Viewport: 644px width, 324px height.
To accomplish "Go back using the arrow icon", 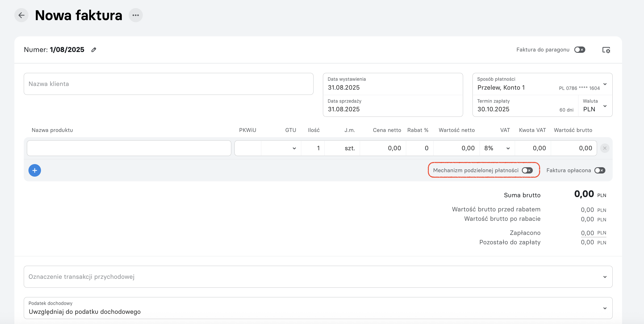I will coord(21,15).
